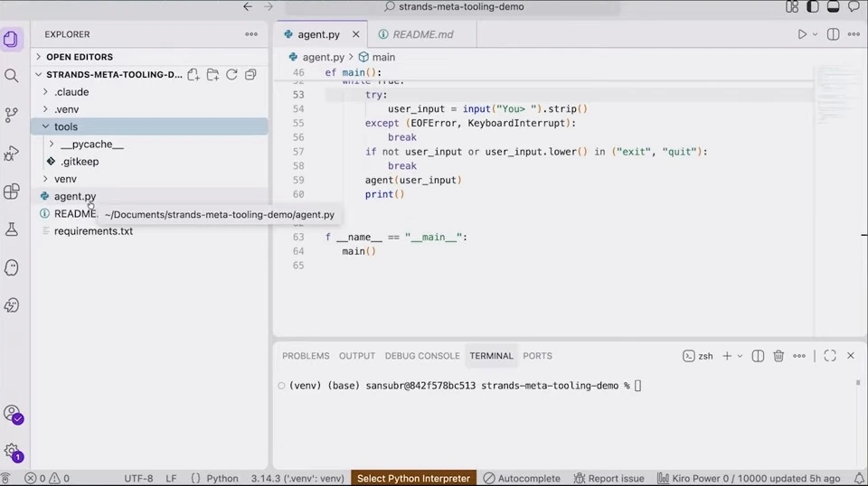Open the new terminal launch profile dropdown
This screenshot has height=486, width=868.
[x=740, y=356]
